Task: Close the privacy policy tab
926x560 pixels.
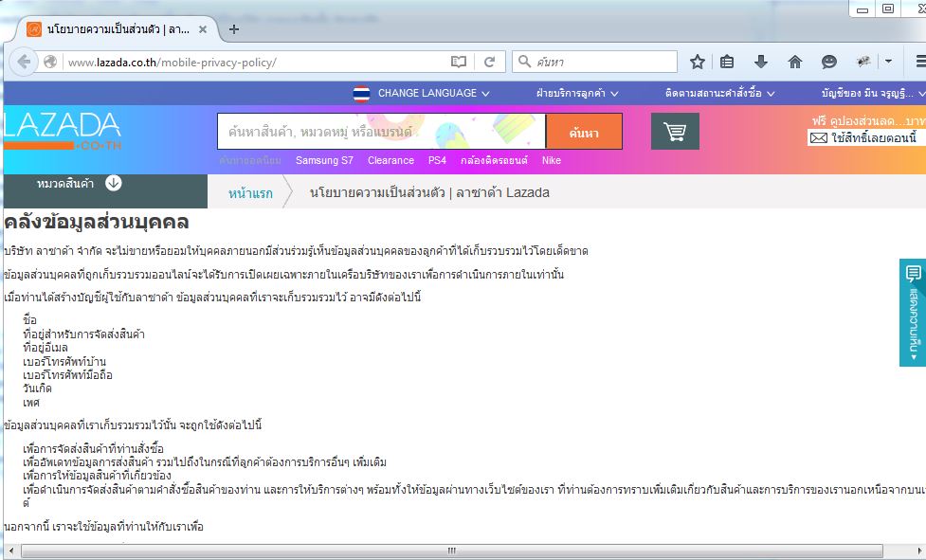Action: [x=203, y=29]
